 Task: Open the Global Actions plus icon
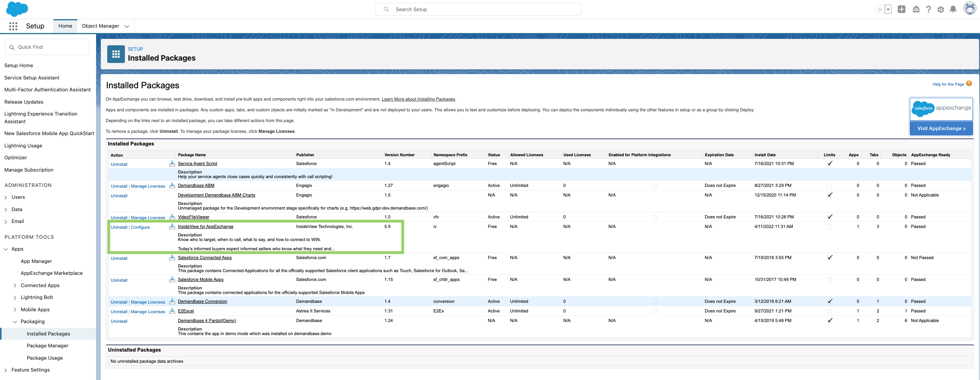[x=902, y=10]
